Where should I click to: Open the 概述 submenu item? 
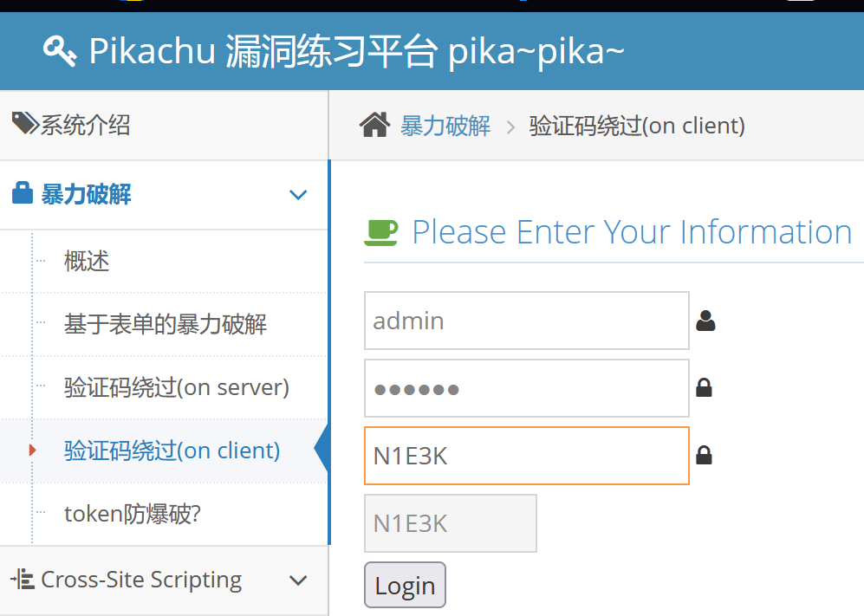point(87,261)
